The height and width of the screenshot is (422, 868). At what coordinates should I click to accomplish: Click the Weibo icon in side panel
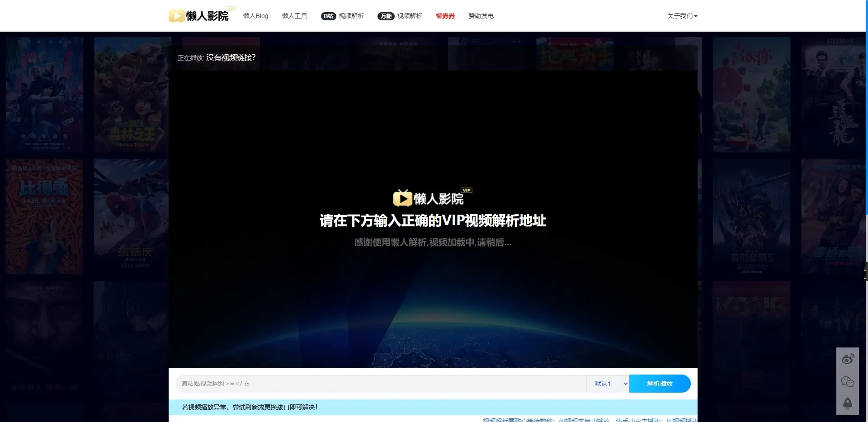coord(848,359)
